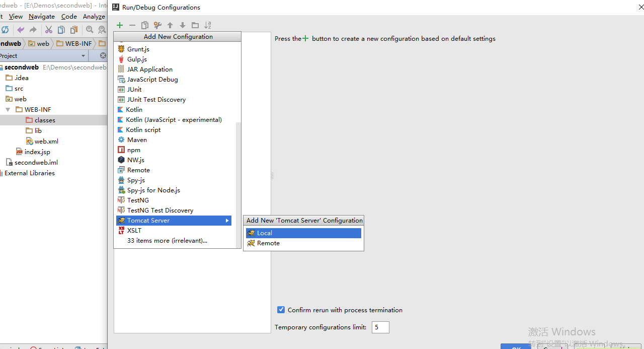Choose Local Tomcat Server configuration
The width and height of the screenshot is (644, 349).
click(x=303, y=233)
